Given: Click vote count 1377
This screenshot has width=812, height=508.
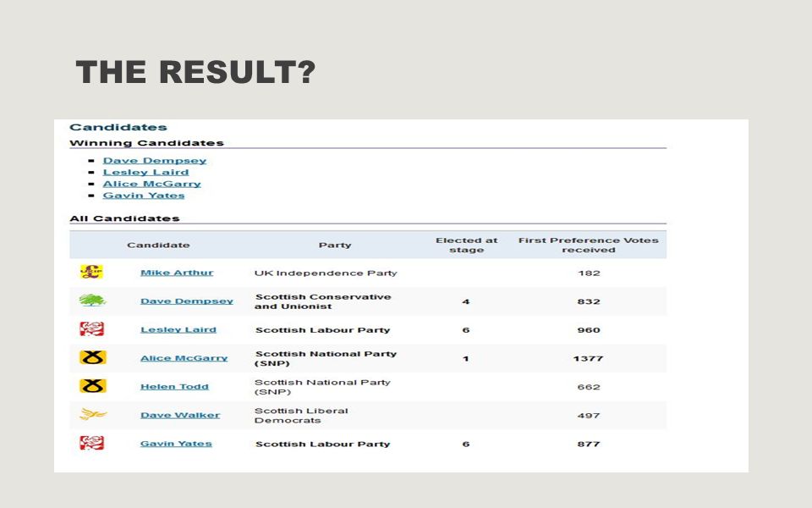Looking at the screenshot, I should pyautogui.click(x=589, y=359).
